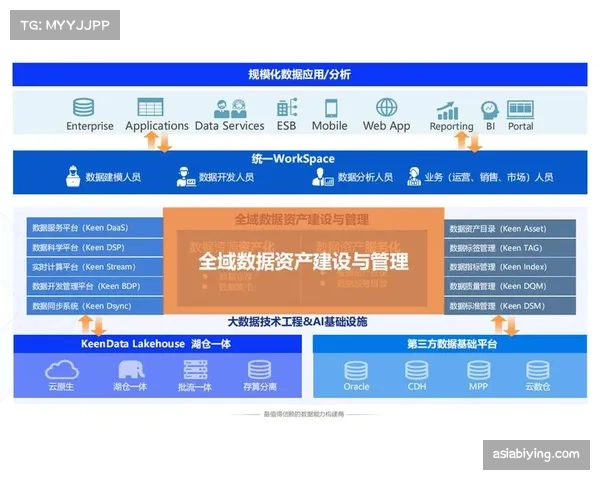Click the 规模化数据应用/分析 header bar

(x=300, y=74)
